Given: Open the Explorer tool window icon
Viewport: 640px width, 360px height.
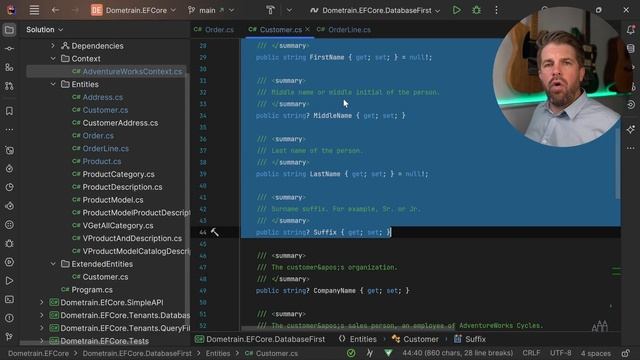Looking at the screenshot, I should [x=9, y=30].
